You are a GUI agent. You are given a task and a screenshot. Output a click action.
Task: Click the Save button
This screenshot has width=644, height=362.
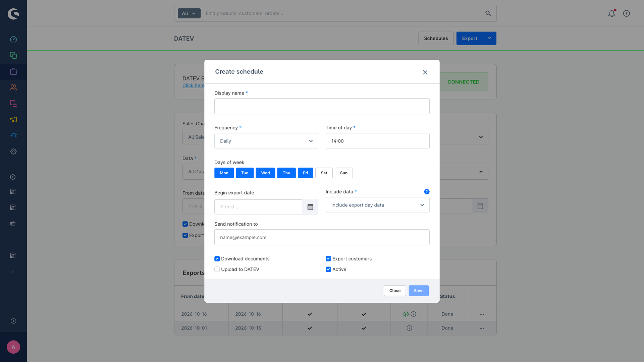tap(419, 291)
